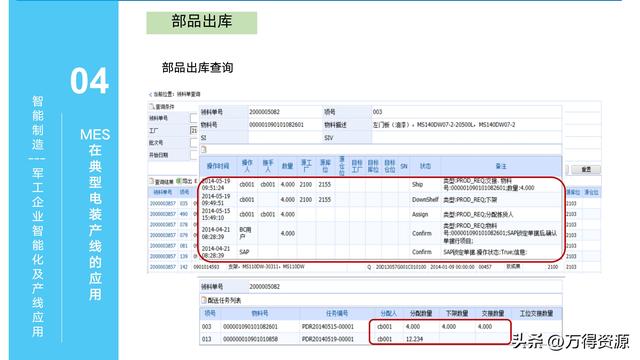
Task: Sort by the 交接数量 column header
Action: click(493, 313)
